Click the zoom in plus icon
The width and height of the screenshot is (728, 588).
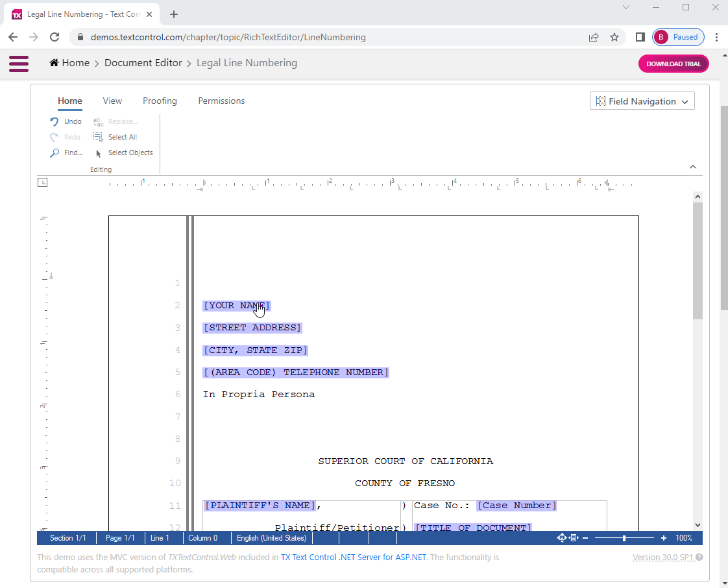coord(664,538)
